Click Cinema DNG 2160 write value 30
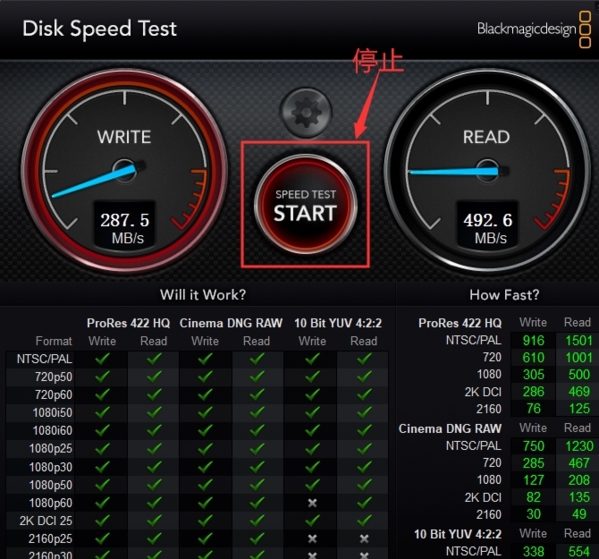The height and width of the screenshot is (559, 599). (533, 514)
